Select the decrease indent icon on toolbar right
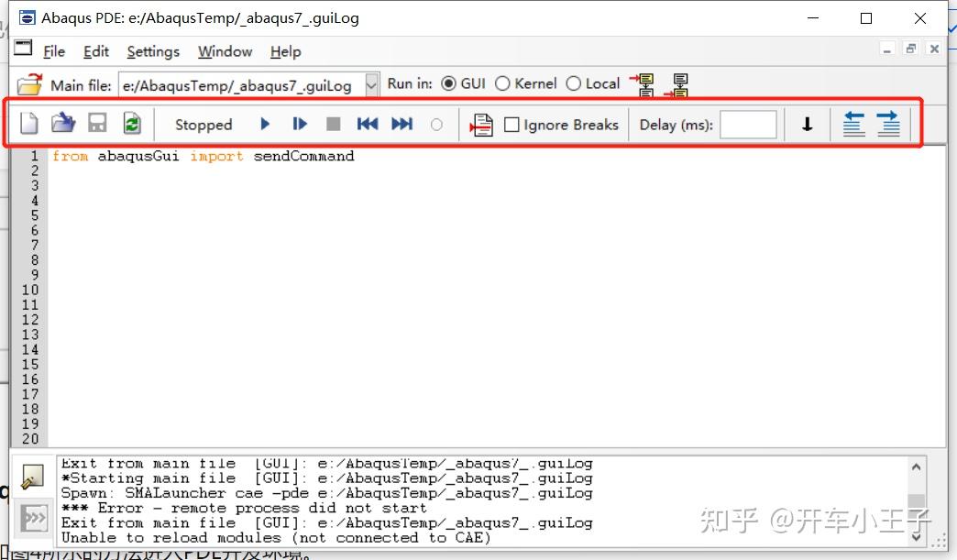 853,124
